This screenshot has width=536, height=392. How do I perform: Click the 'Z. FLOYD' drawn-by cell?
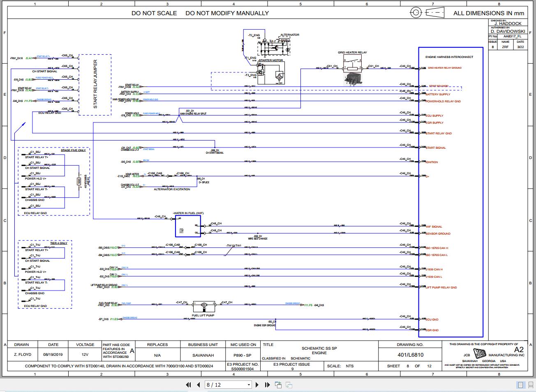pos(22,355)
